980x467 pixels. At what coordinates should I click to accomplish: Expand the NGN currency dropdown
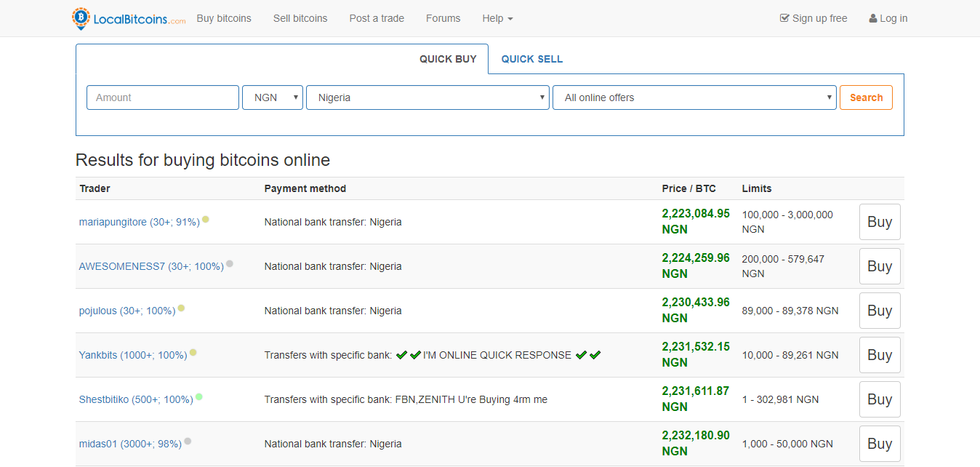point(273,97)
